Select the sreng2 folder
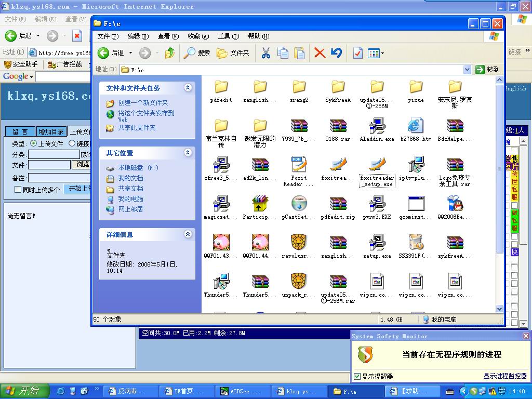The image size is (532, 399). click(x=299, y=91)
